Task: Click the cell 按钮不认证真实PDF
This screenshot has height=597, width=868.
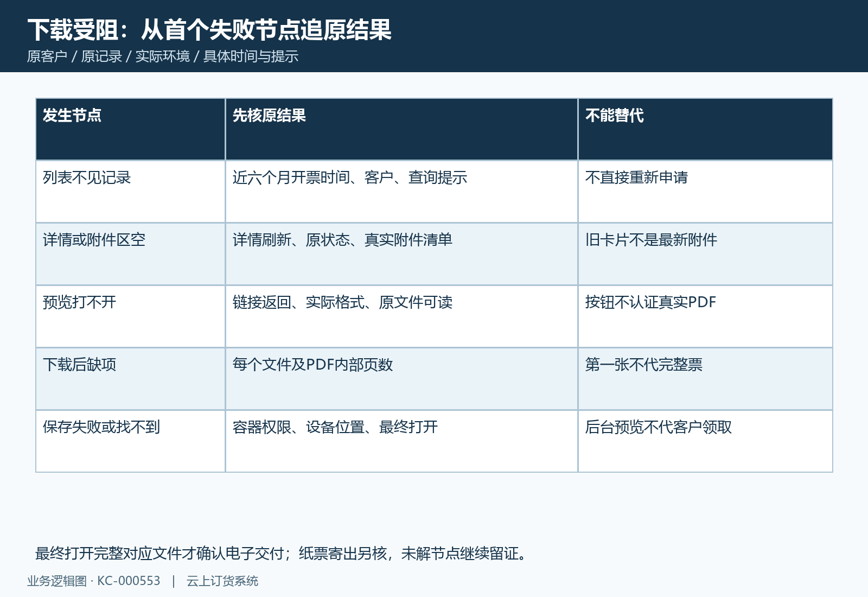Action: point(705,316)
